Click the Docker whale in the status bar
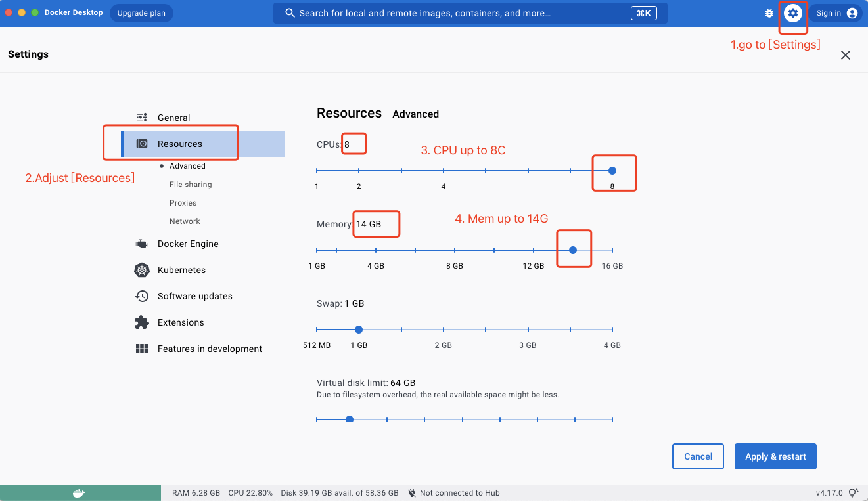 click(79, 493)
